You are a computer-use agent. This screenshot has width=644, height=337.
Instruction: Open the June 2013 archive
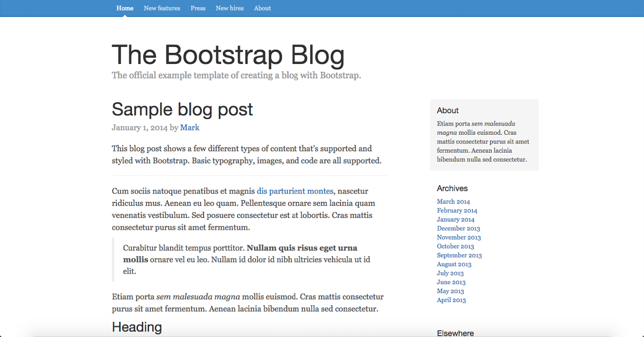coord(451,282)
